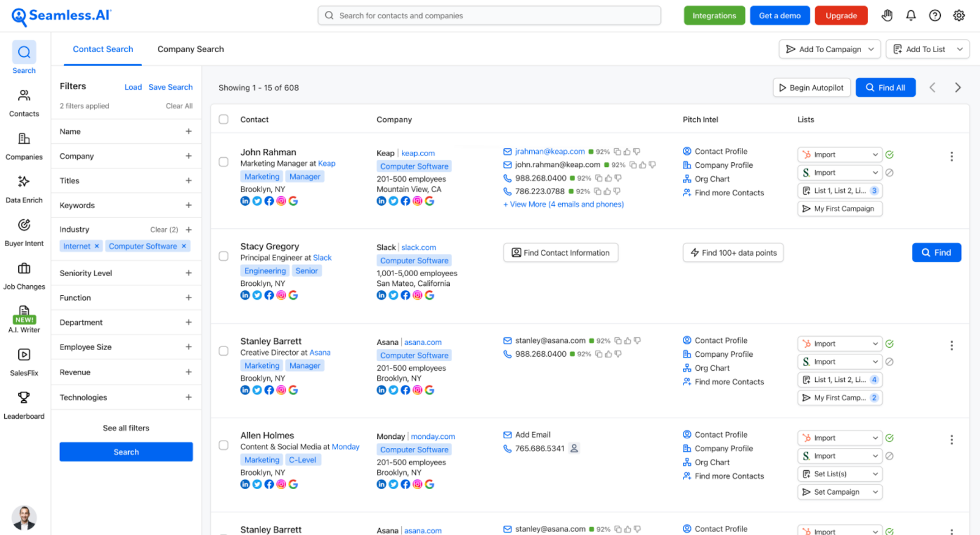Open John Rahman's LinkedIn icon
Image resolution: width=980 pixels, height=535 pixels.
click(245, 201)
